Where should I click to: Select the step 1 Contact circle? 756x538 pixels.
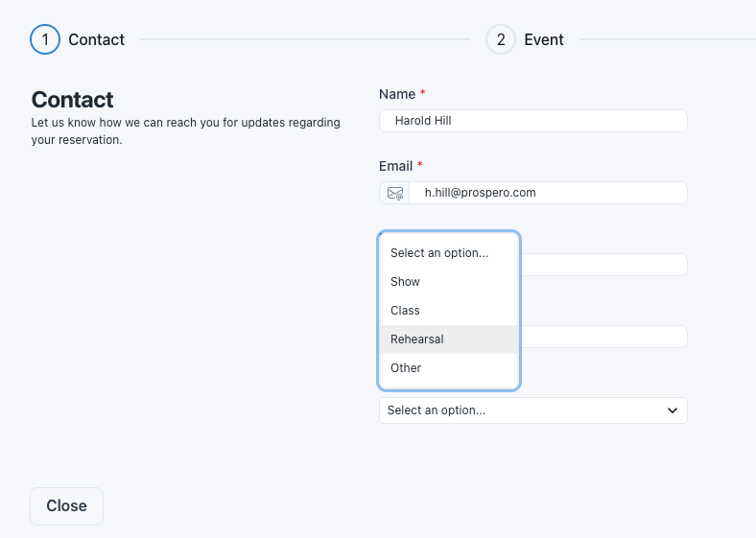point(45,39)
